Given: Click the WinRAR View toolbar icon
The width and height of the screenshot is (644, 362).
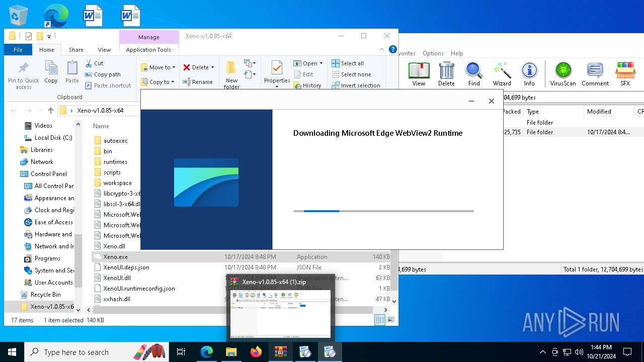Looking at the screenshot, I should point(419,74).
